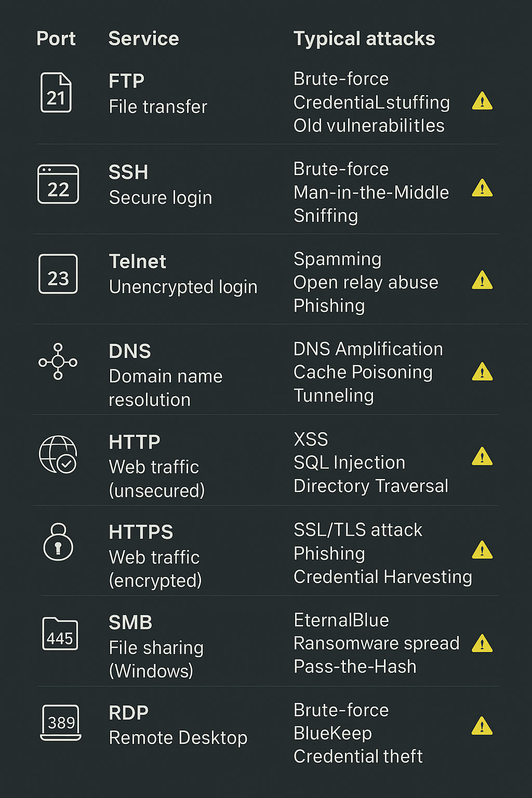Click the DNS network nodes icon
The image size is (532, 798).
click(x=58, y=362)
